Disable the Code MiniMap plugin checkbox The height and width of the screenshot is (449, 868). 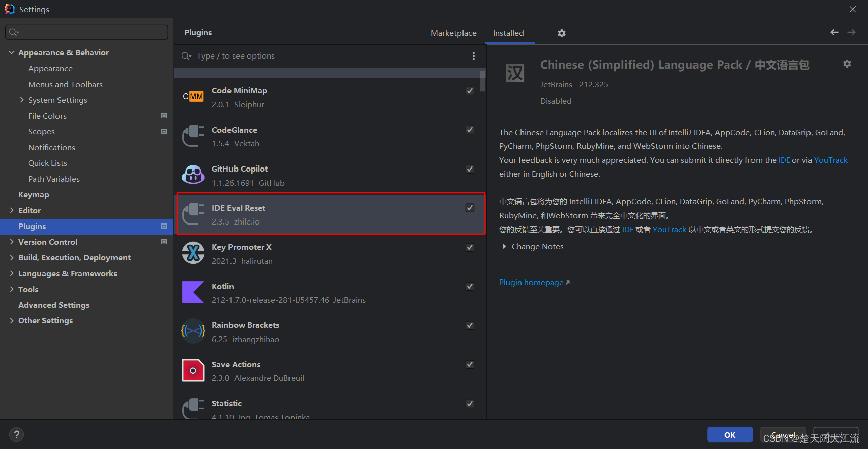pos(470,91)
